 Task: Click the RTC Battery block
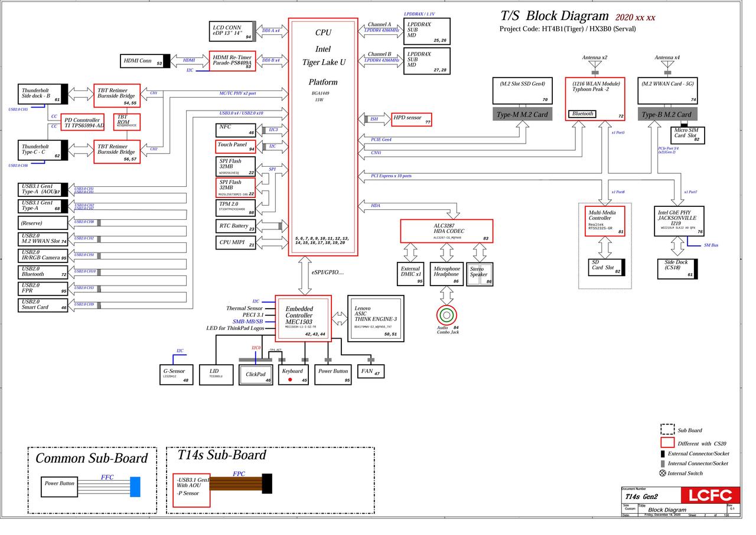coord(236,226)
